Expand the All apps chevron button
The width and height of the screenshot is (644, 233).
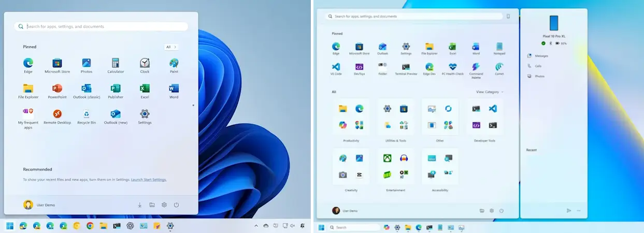pyautogui.click(x=171, y=47)
